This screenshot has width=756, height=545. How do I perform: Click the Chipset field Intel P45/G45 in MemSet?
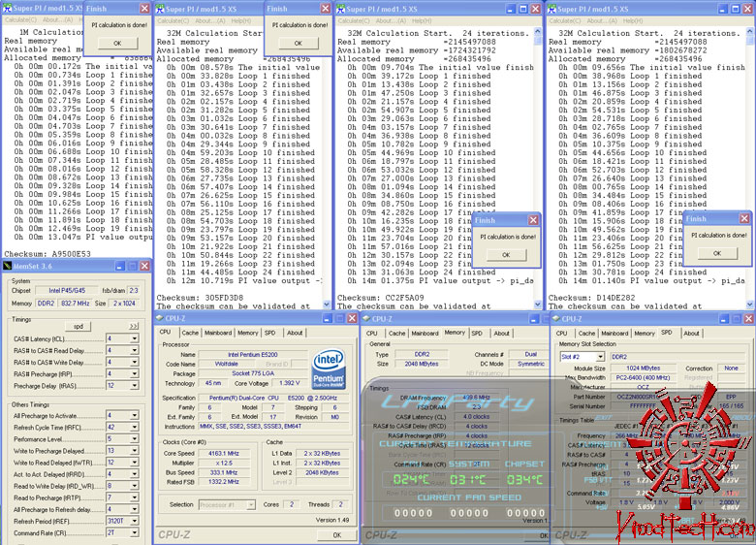tap(67, 290)
